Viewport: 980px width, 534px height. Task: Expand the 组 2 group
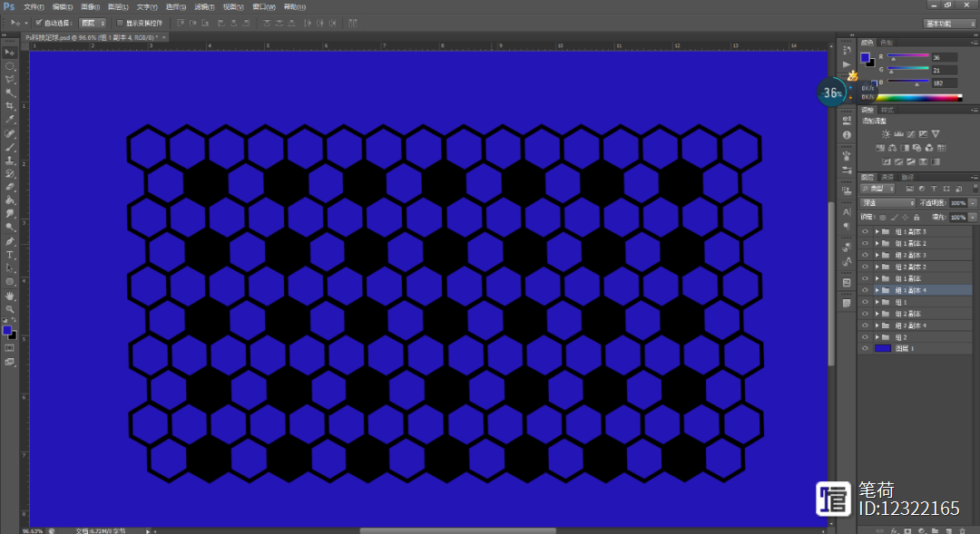click(877, 337)
